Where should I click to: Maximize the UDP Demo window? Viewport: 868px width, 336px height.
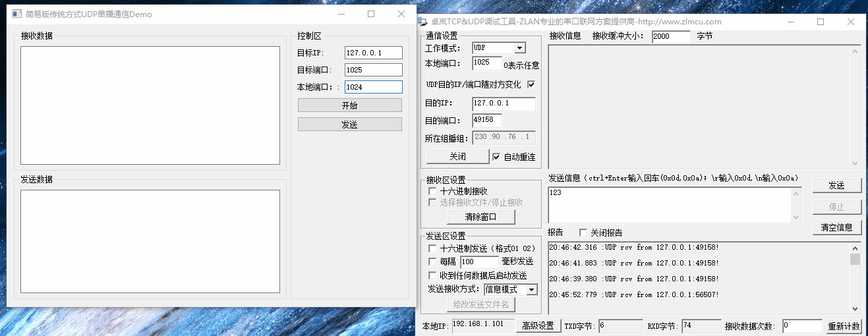pyautogui.click(x=371, y=14)
